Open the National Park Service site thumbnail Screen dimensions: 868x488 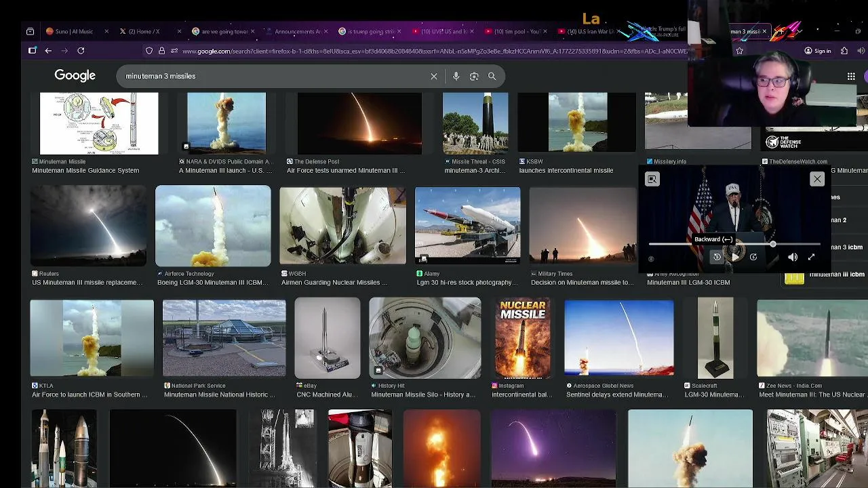click(224, 338)
